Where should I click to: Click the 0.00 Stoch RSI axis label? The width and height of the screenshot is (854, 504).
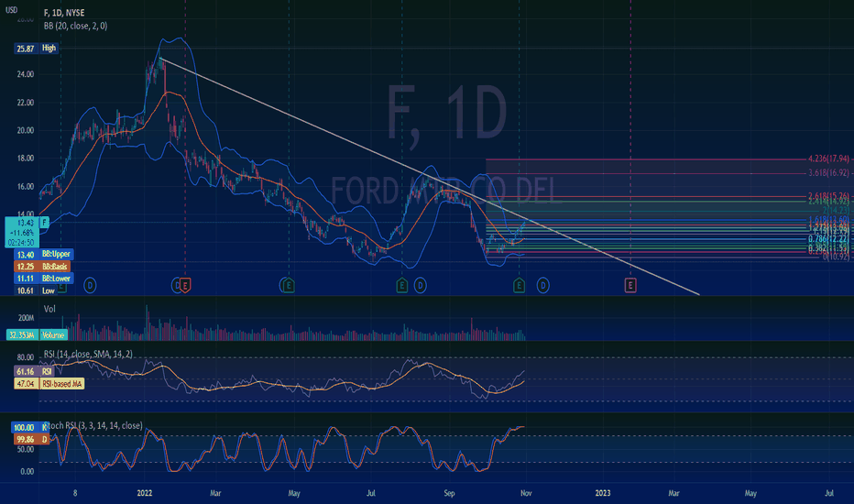point(27,471)
